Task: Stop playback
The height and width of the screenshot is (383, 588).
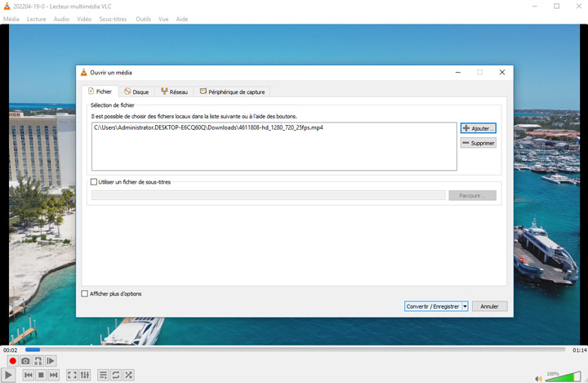Action: click(41, 375)
